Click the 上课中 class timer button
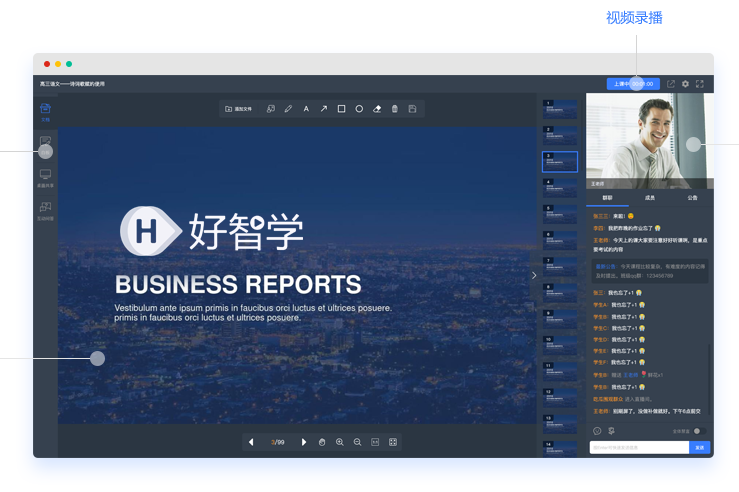The width and height of the screenshot is (739, 492). click(633, 84)
